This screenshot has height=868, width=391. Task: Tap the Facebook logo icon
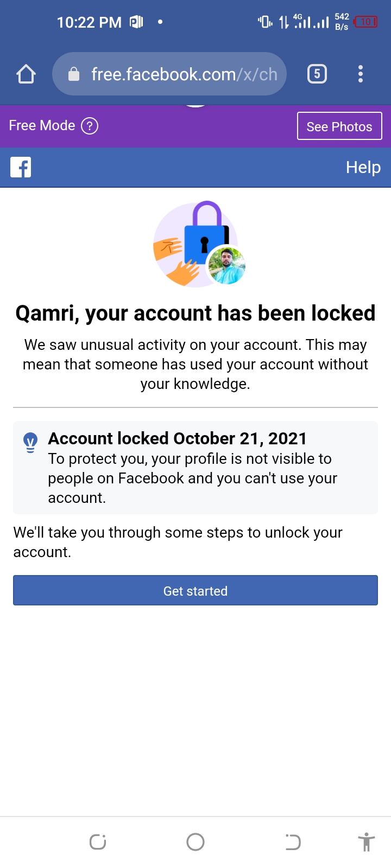click(x=21, y=167)
